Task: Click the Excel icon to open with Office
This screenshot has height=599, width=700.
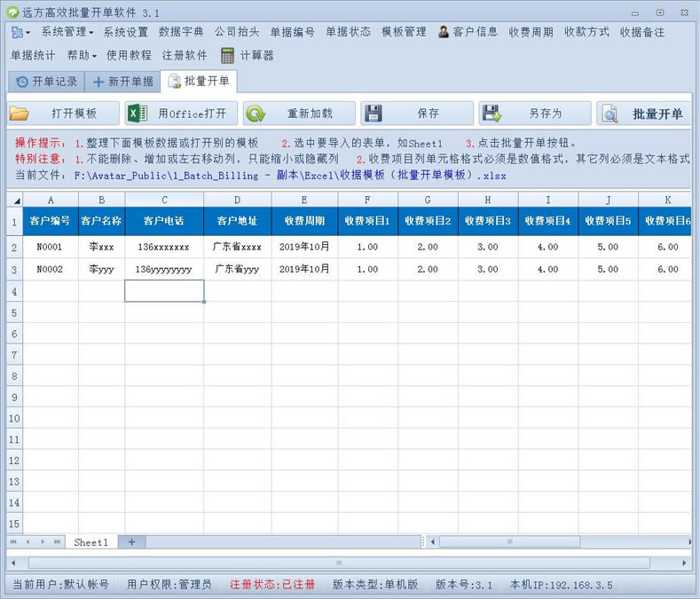Action: click(x=138, y=114)
